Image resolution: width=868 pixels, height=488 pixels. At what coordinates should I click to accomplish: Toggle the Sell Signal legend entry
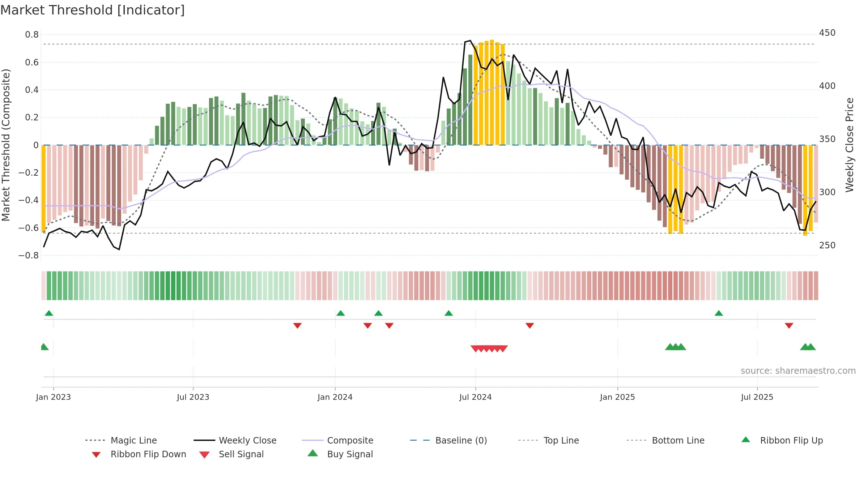[x=231, y=454]
